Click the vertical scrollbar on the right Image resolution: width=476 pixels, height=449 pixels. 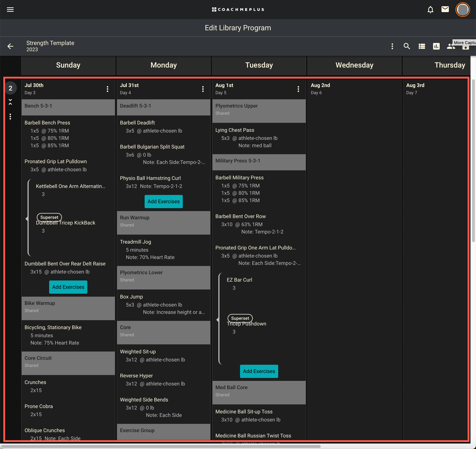(x=473, y=160)
